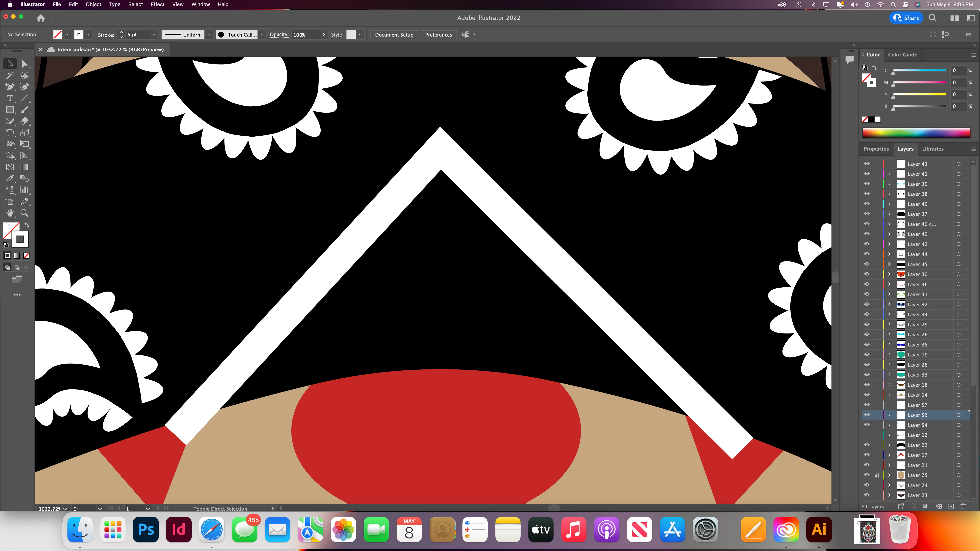Hide Layer 43 with eye icon

coord(867,164)
